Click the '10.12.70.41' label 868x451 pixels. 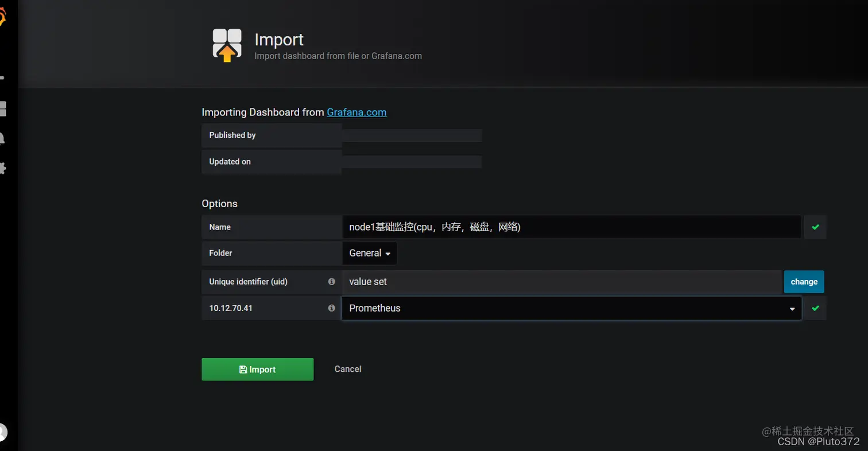pyautogui.click(x=231, y=308)
